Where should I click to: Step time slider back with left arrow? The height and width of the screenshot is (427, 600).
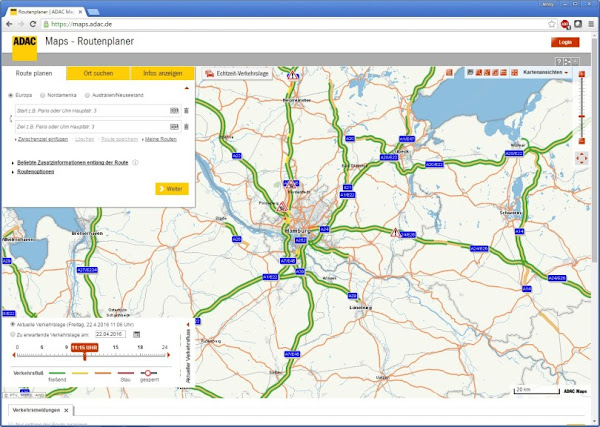tap(14, 355)
